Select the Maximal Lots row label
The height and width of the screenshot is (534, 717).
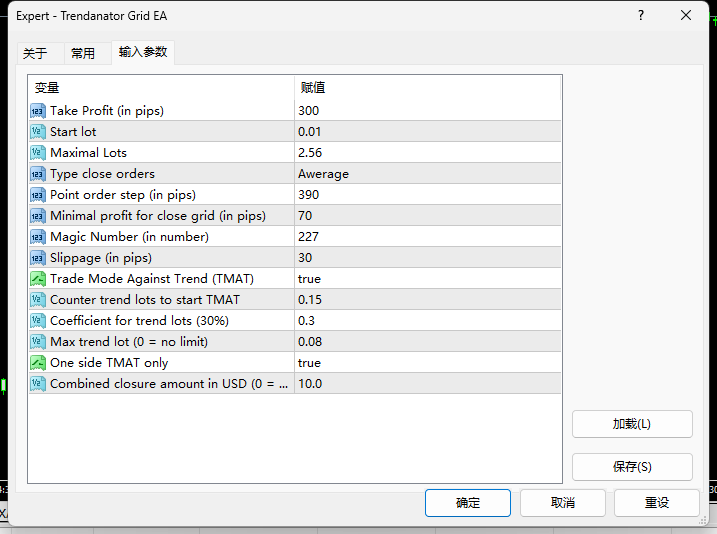pos(88,153)
